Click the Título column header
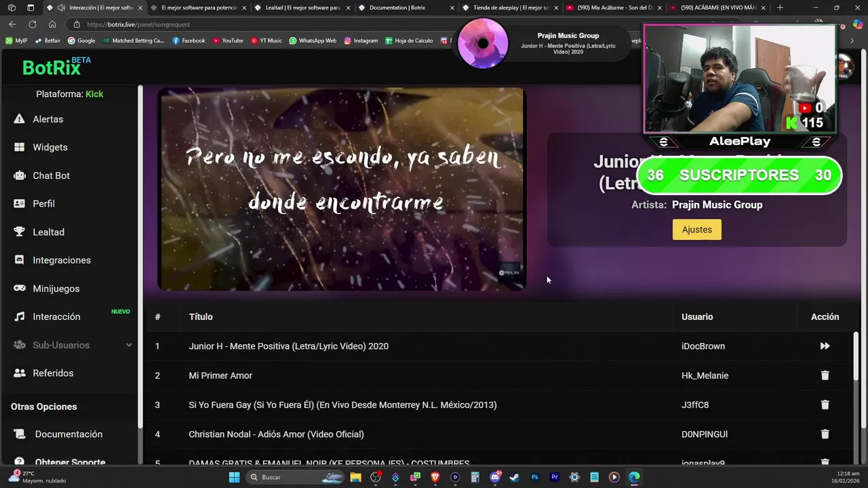This screenshot has width=868, height=488. pos(201,317)
